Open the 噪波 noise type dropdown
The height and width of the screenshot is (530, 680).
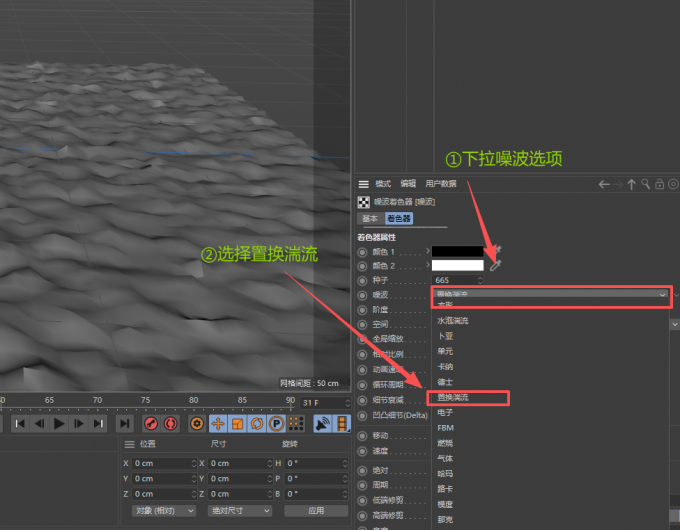(550, 295)
